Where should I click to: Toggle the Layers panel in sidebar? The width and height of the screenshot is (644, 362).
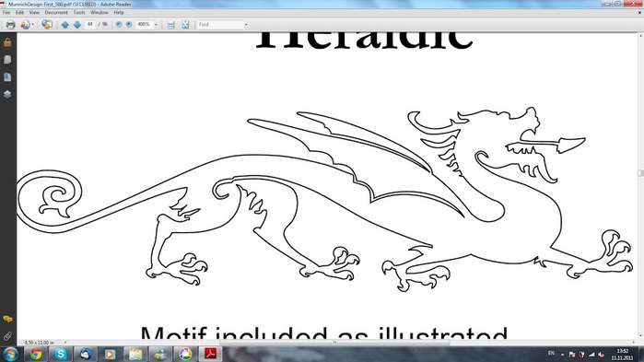7,94
